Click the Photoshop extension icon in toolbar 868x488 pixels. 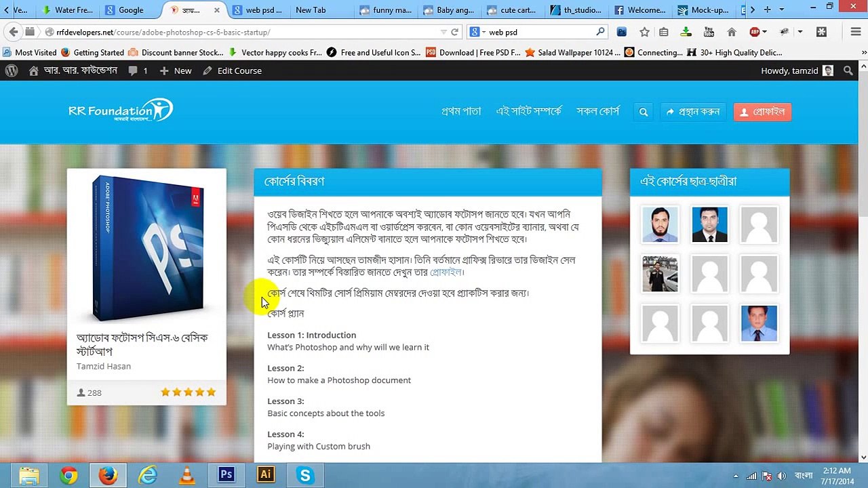click(622, 32)
